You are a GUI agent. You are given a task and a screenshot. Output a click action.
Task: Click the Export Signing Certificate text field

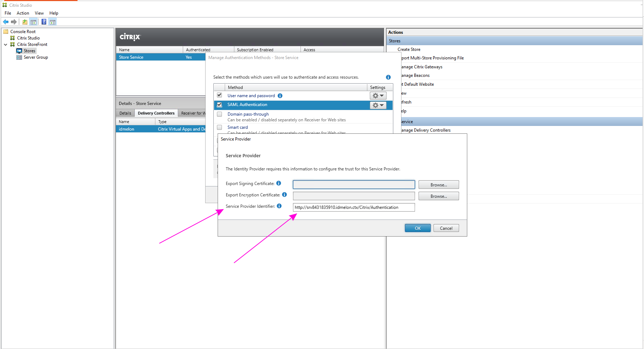(354, 185)
